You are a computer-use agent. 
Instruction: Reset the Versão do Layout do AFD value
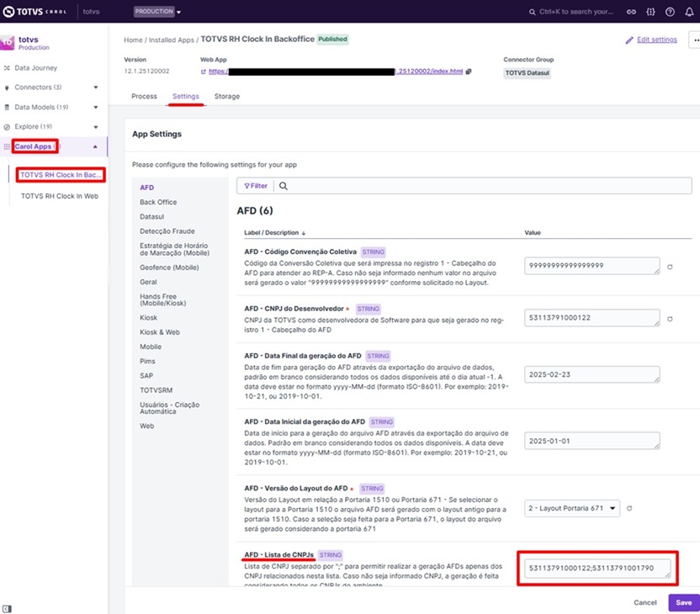(x=629, y=508)
